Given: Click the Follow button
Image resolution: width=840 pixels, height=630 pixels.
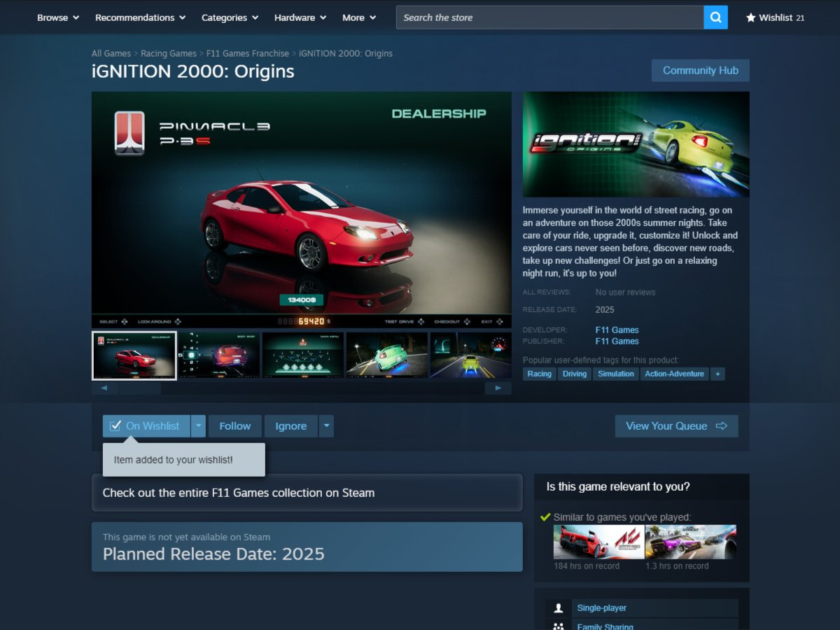Looking at the screenshot, I should [235, 426].
